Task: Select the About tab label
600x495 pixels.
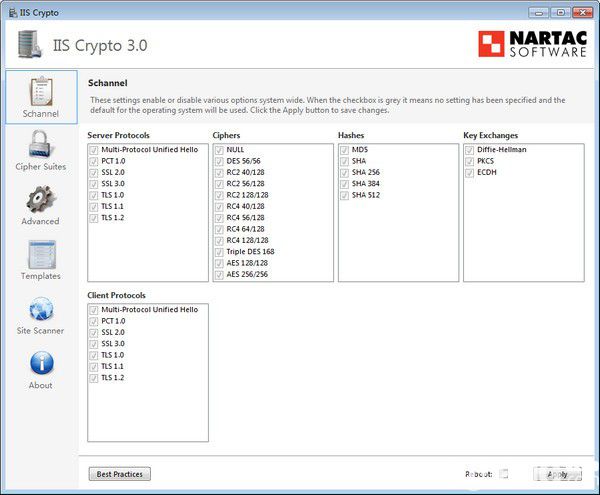Action: point(41,385)
